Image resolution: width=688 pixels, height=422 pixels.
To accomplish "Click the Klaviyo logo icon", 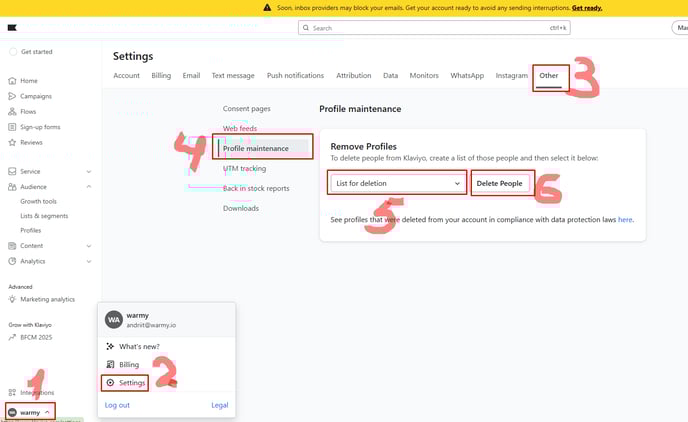I will 12,28.
